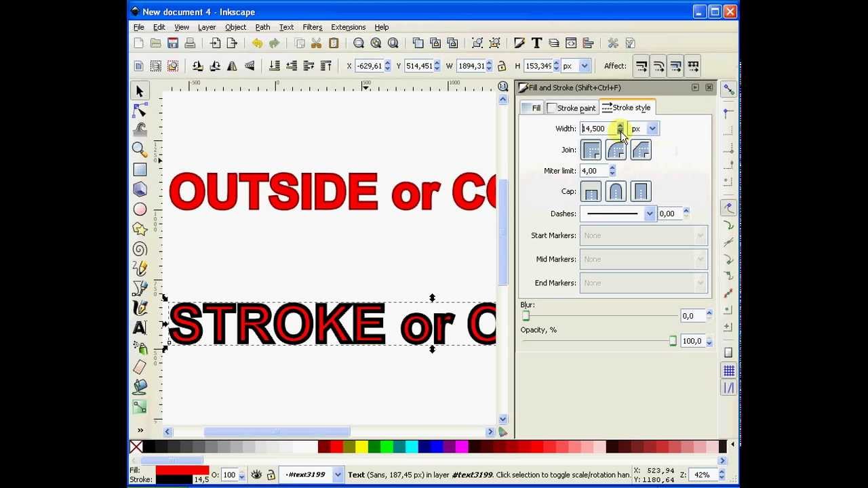This screenshot has width=868, height=488.
Task: Select the Tweak tool
Action: (140, 129)
